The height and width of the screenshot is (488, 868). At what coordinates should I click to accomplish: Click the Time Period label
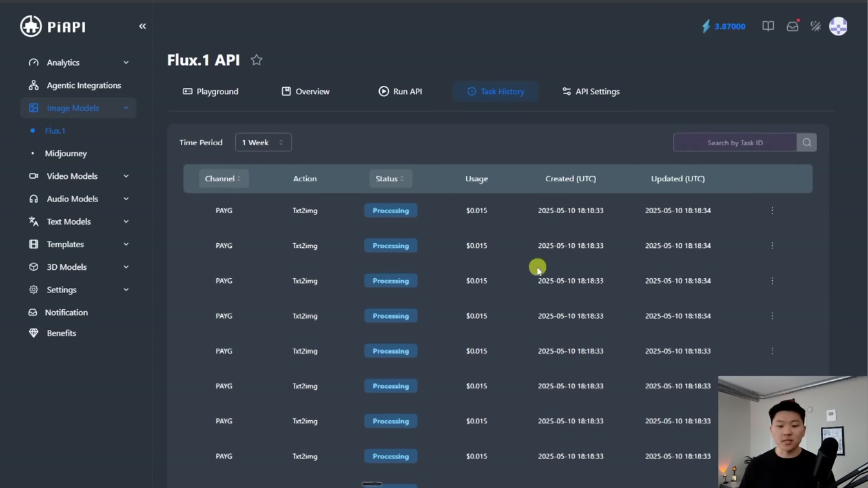coord(201,143)
